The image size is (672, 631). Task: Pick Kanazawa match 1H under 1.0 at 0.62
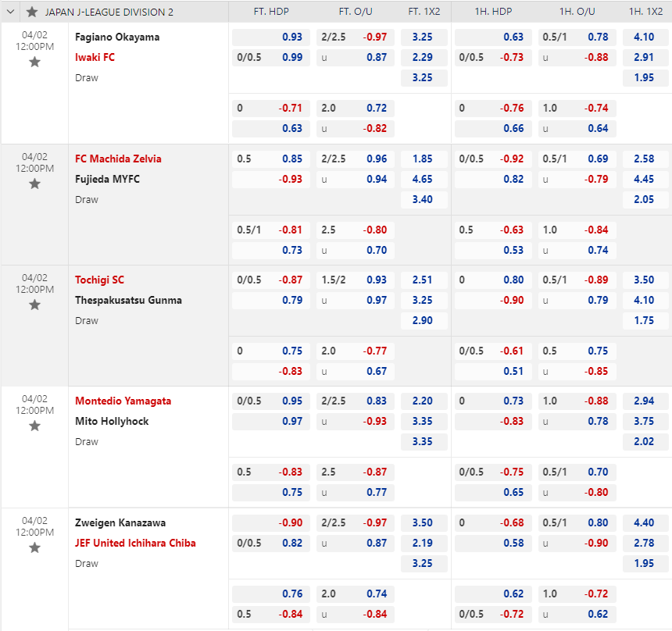pyautogui.click(x=577, y=615)
